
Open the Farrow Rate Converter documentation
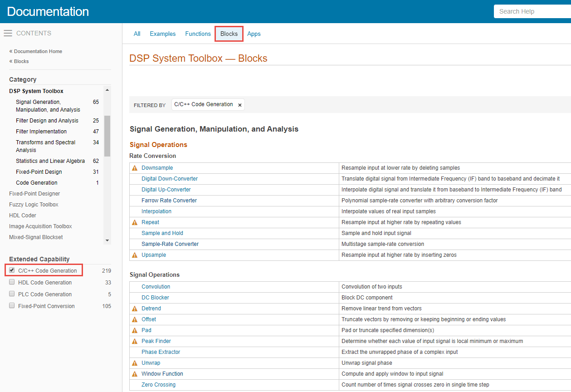(x=170, y=200)
